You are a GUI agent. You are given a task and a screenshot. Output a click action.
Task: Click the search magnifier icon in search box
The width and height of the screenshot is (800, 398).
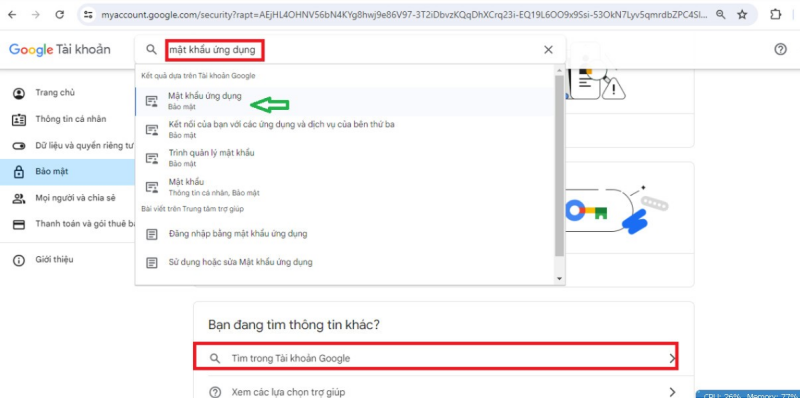point(151,49)
